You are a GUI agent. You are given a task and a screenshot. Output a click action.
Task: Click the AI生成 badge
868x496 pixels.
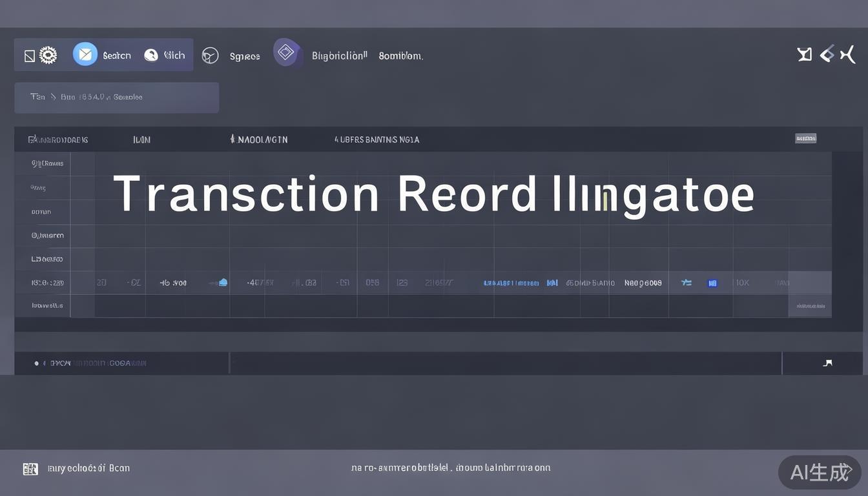(820, 472)
